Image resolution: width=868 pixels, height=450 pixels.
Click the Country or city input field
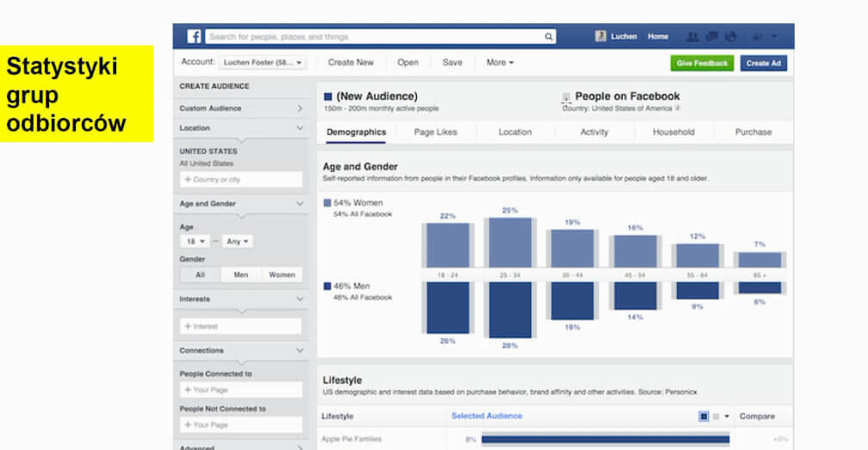(x=241, y=180)
